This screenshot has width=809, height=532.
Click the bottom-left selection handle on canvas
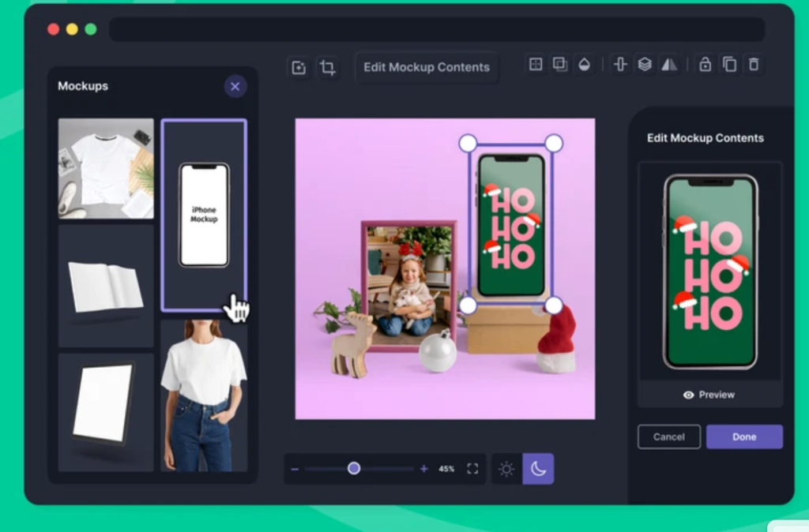tap(468, 305)
